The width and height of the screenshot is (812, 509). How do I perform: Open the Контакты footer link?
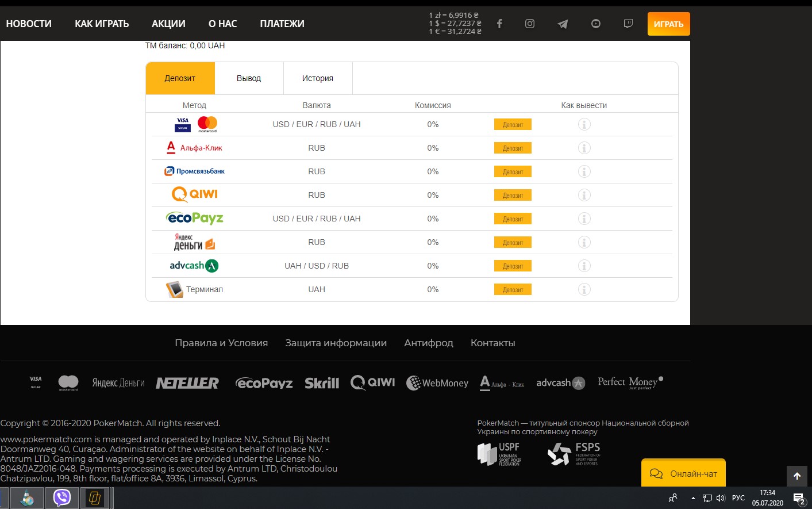point(493,343)
